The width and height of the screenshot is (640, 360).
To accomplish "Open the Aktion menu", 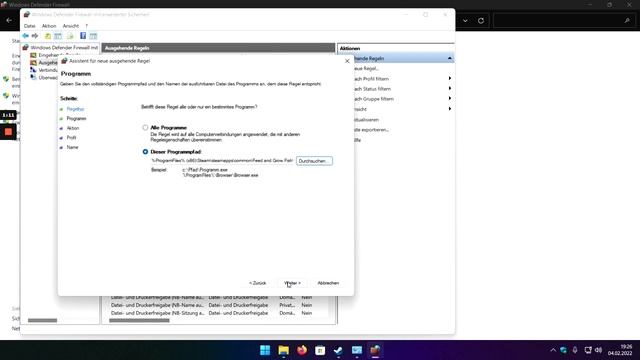I will (x=49, y=26).
